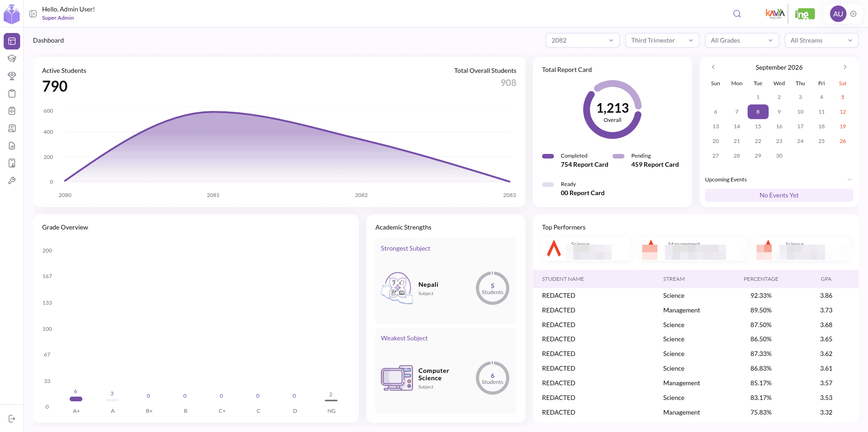Click the GPA column header

[826, 279]
